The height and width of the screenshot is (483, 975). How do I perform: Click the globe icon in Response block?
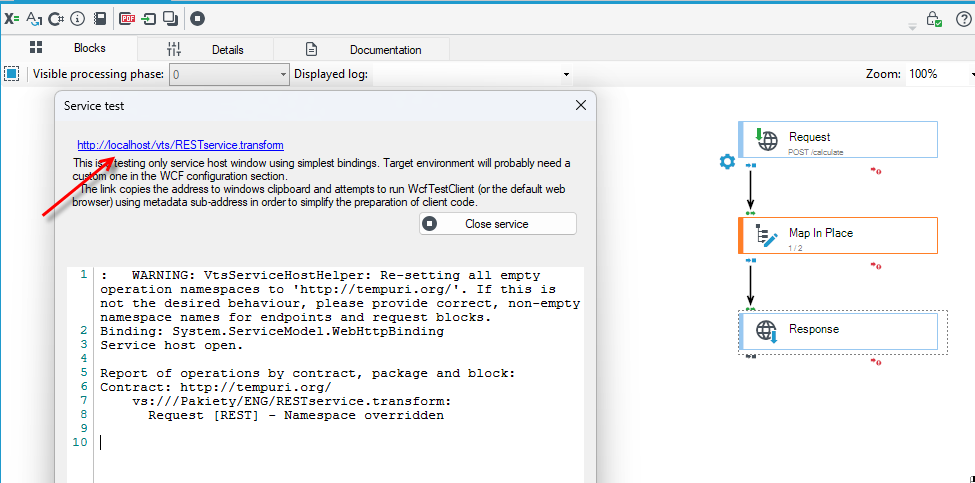tap(767, 331)
